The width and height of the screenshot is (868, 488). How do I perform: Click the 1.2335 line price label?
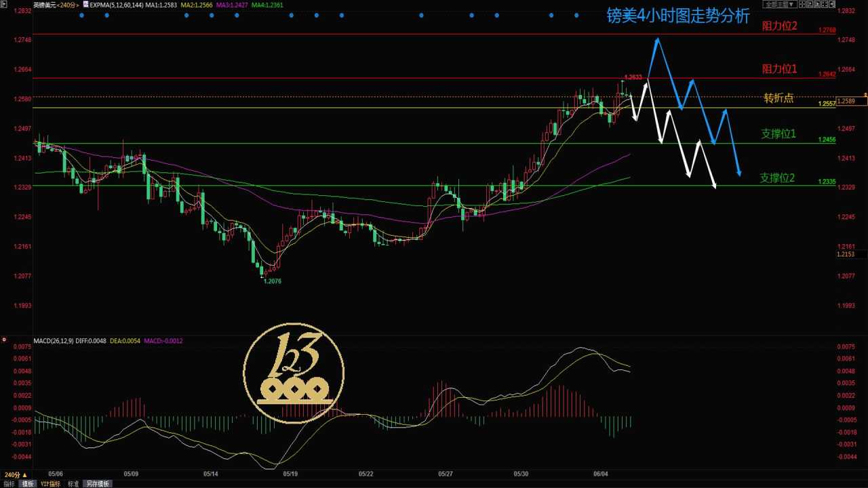(x=827, y=182)
